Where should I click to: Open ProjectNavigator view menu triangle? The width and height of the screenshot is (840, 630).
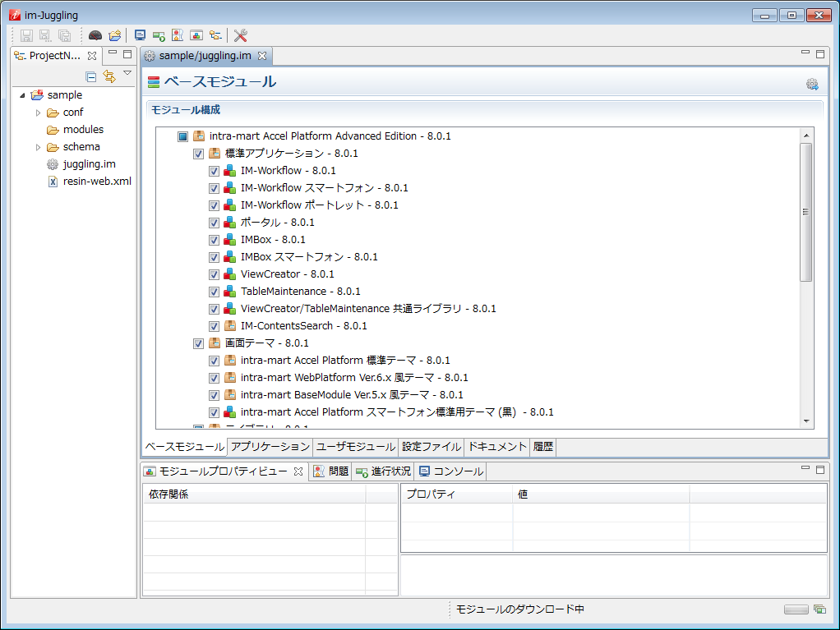tap(127, 73)
